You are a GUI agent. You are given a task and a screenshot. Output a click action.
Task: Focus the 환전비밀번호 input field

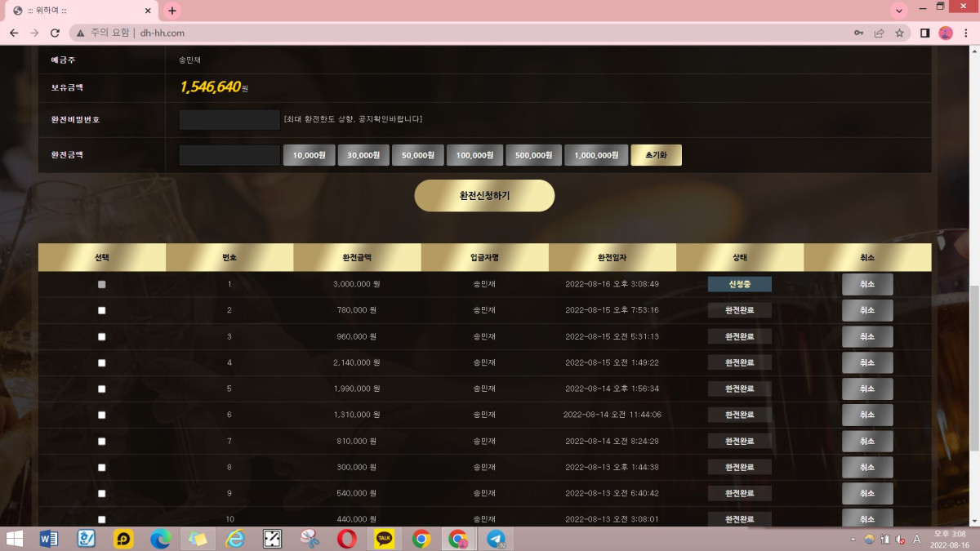click(x=229, y=120)
